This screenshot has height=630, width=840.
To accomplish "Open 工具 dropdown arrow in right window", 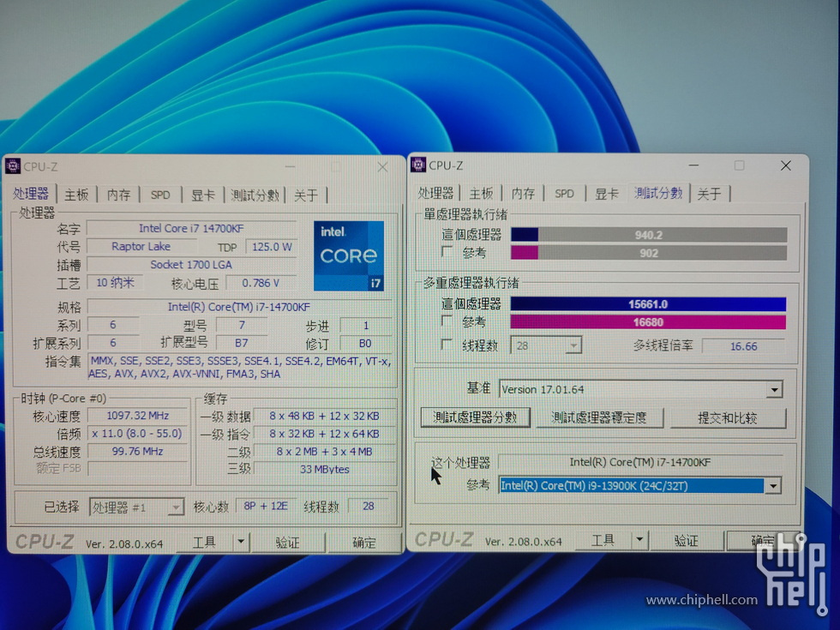I will pos(639,540).
